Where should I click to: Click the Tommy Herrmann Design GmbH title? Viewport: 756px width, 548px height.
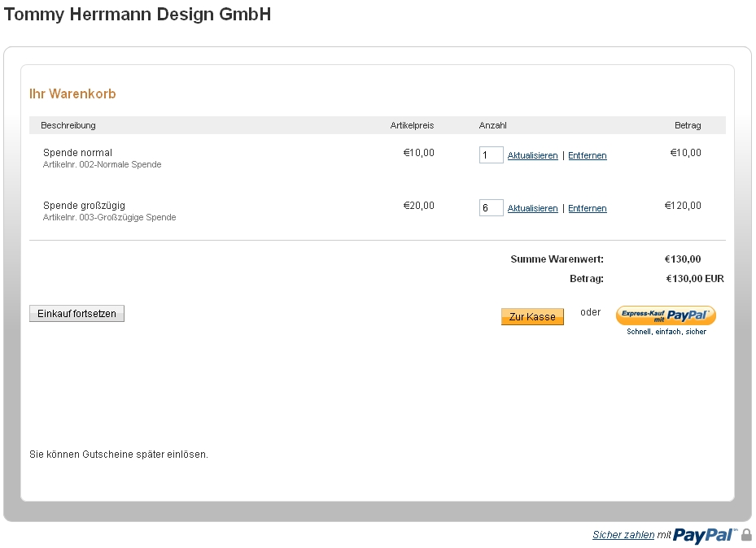click(138, 15)
